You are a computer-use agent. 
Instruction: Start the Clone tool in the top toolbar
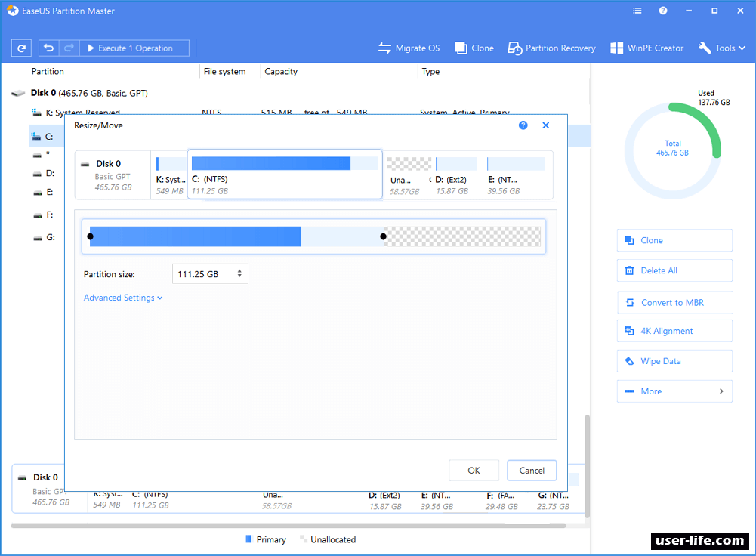tap(474, 48)
